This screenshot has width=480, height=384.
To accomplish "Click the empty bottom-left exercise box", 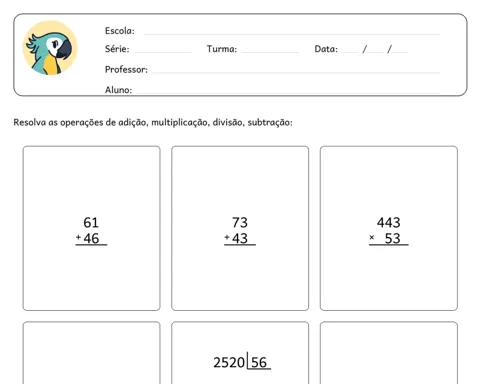I will tap(91, 353).
